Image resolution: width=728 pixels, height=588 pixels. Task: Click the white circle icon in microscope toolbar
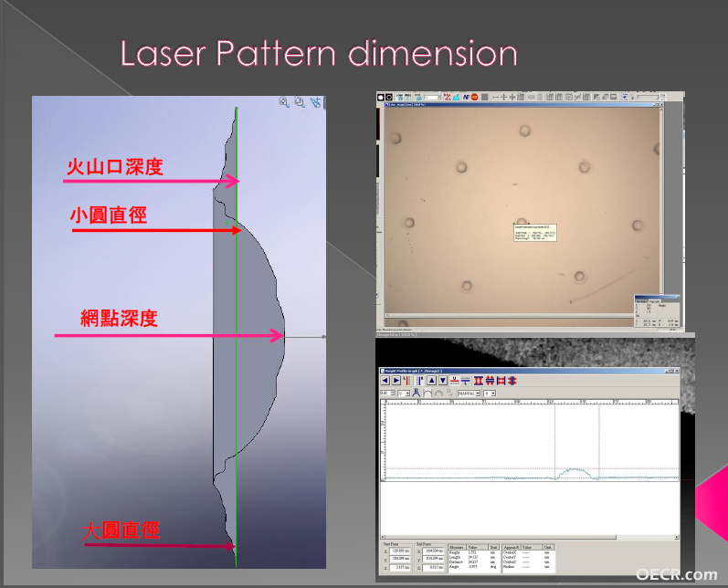click(x=380, y=97)
